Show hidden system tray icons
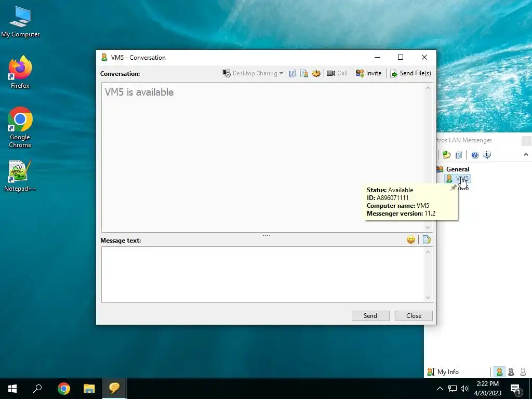The image size is (532, 399). 440,389
